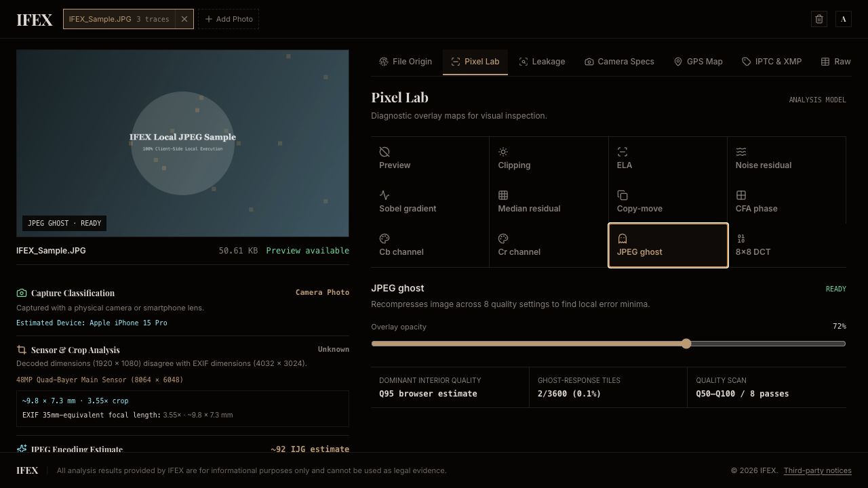Click the 'A' theme button in the header
Screen dimensions: 868x488
844,19
